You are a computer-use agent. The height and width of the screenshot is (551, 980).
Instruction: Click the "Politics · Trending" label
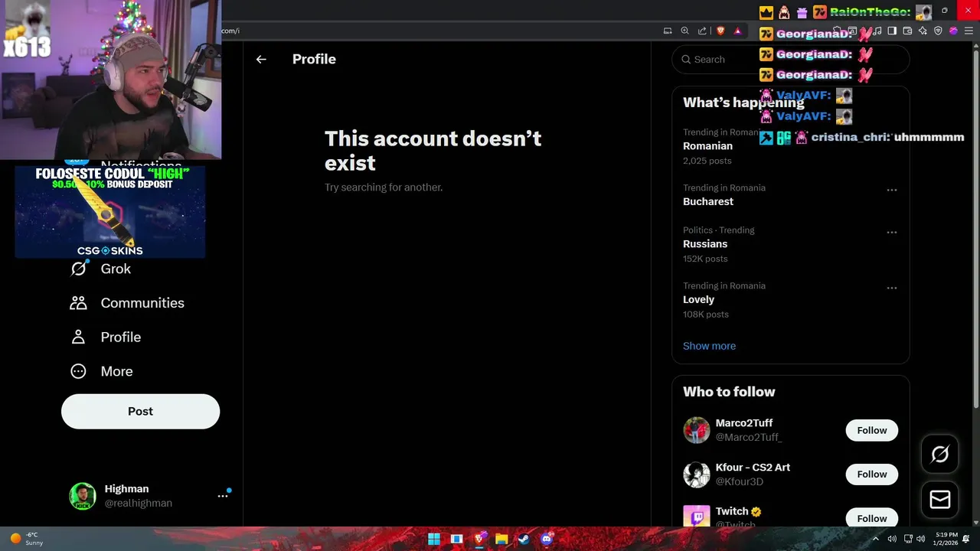pyautogui.click(x=719, y=230)
